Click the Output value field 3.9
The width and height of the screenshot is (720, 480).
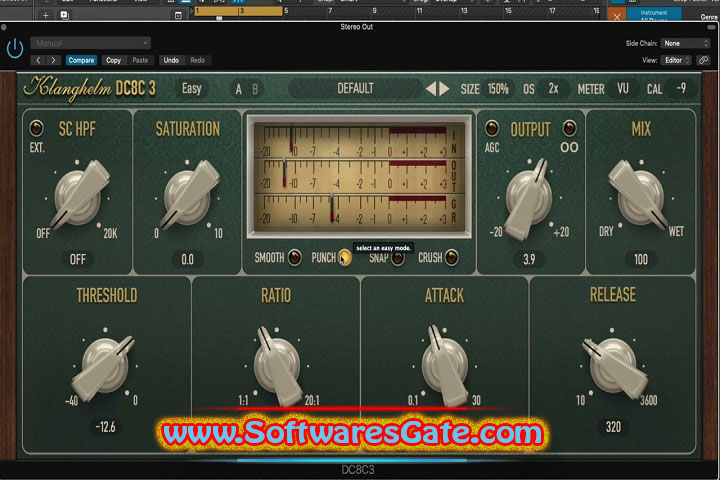point(529,260)
